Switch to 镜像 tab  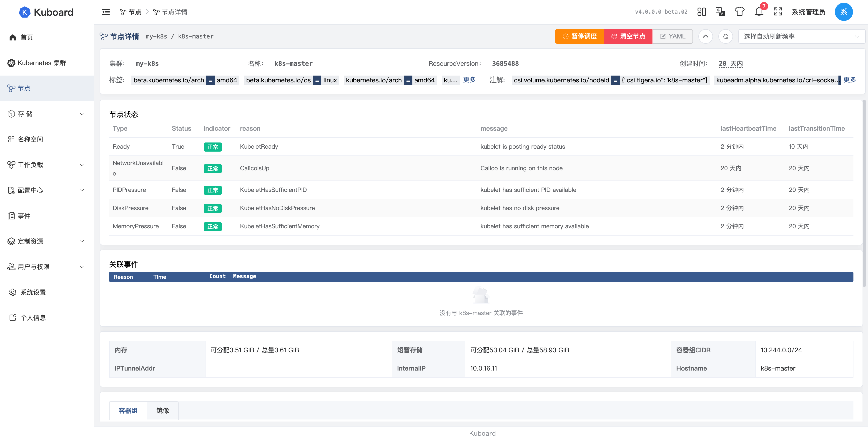click(x=162, y=410)
